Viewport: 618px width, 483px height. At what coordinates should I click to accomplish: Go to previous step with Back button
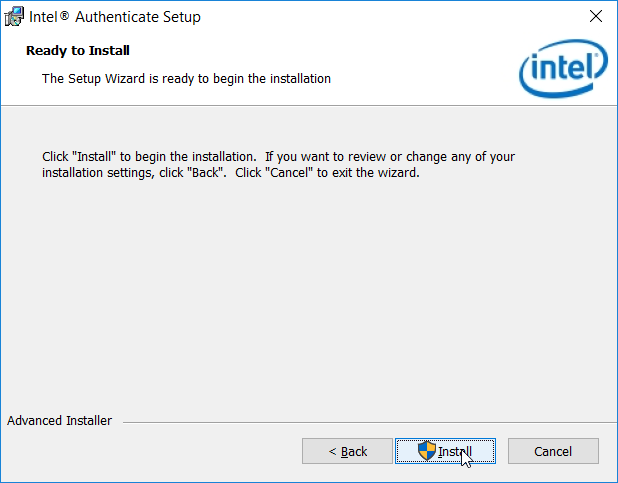(x=347, y=451)
